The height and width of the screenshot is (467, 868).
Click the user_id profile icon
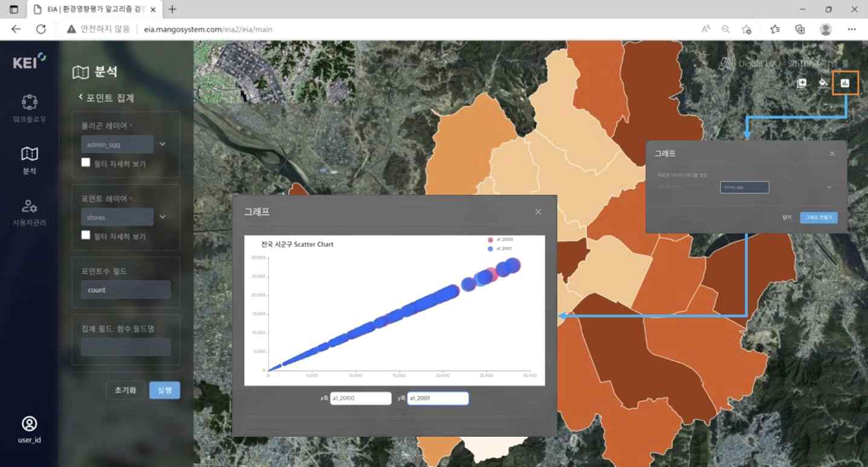(29, 423)
